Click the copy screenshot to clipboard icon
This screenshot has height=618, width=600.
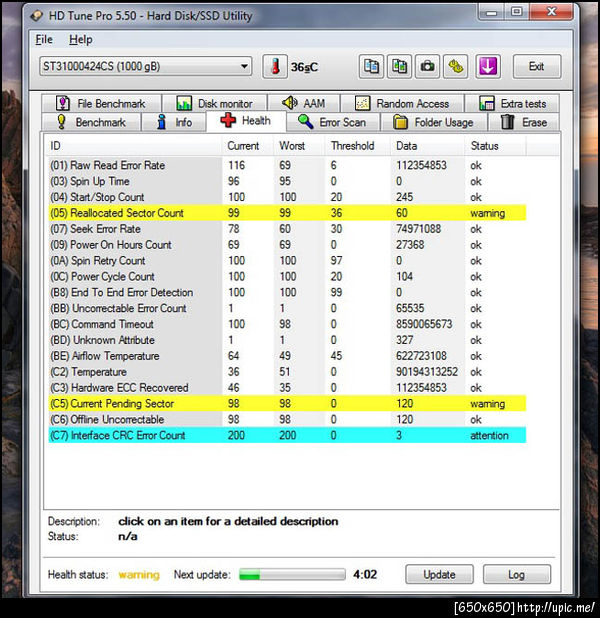coord(399,67)
